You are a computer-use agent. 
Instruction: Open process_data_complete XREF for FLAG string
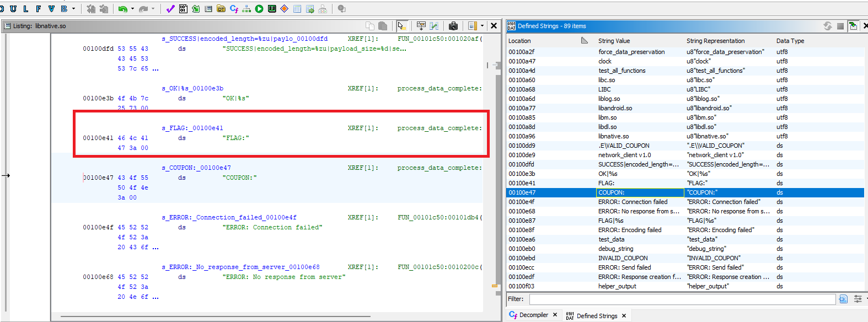439,128
